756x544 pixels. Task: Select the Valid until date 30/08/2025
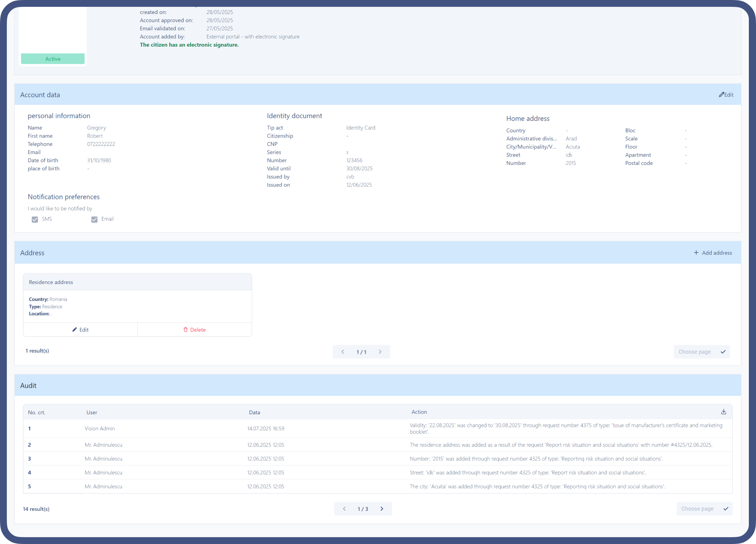359,169
